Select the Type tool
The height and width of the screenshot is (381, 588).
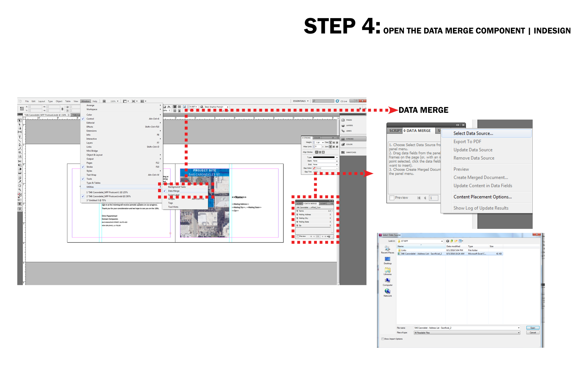click(20, 137)
